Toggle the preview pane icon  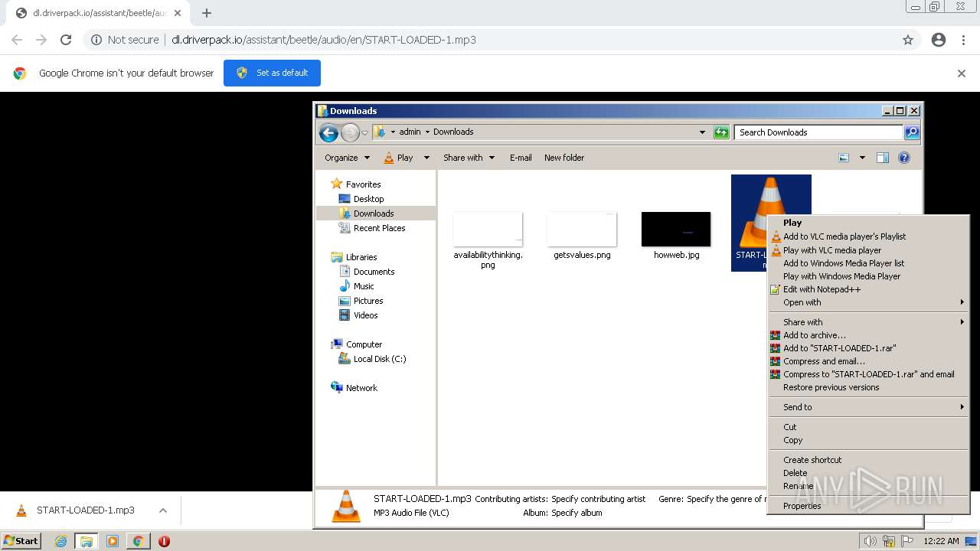tap(883, 158)
